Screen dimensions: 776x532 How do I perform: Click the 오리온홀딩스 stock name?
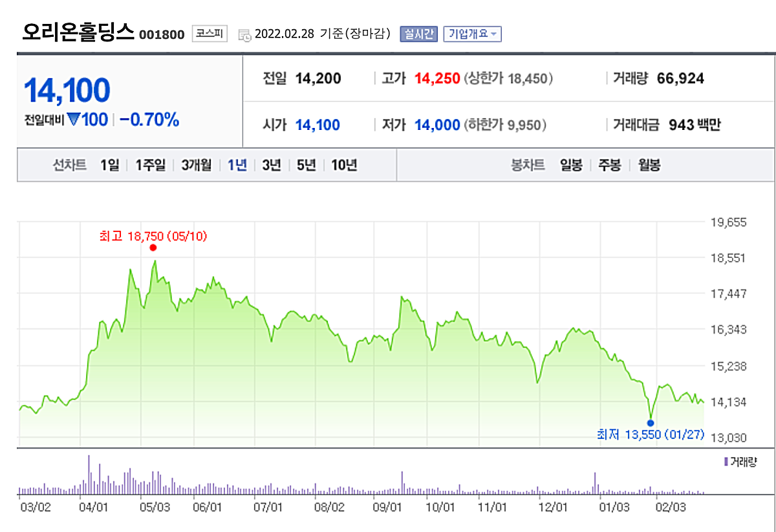click(x=78, y=32)
